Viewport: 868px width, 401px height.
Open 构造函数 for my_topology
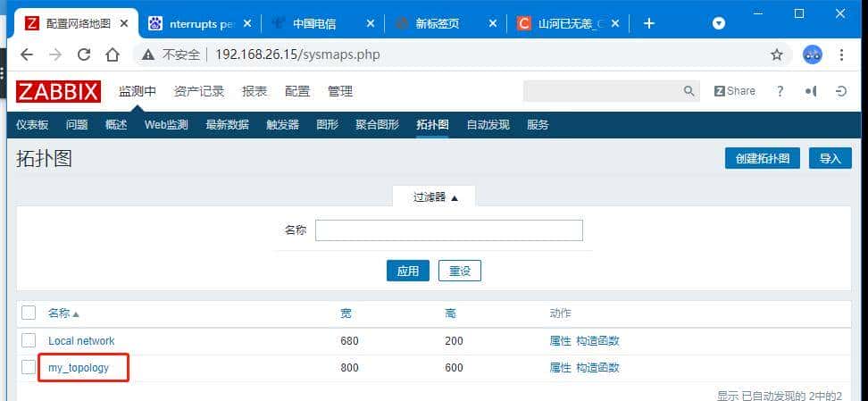pyautogui.click(x=597, y=367)
